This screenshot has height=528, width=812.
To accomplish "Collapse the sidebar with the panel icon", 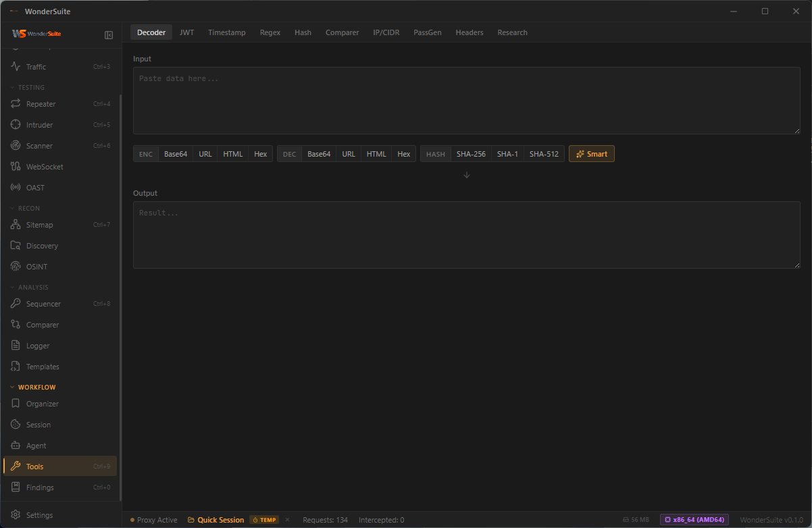I will [109, 35].
